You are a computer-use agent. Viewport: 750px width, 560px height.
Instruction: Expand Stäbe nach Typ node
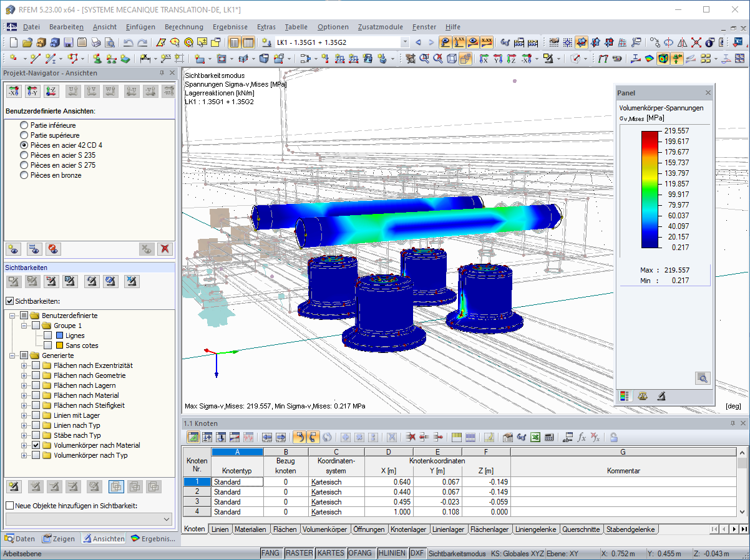[24, 435]
